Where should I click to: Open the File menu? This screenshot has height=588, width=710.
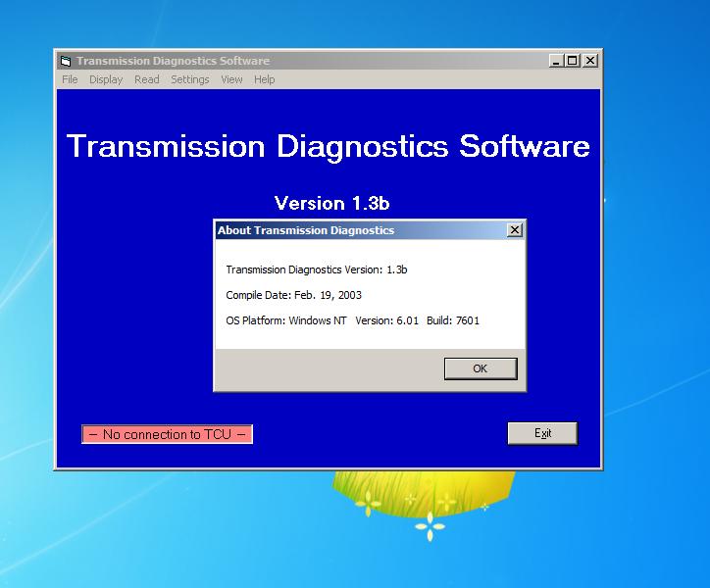[70, 79]
